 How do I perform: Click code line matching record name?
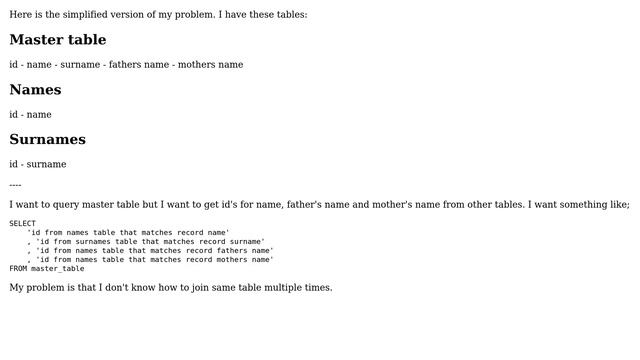pyautogui.click(x=128, y=233)
